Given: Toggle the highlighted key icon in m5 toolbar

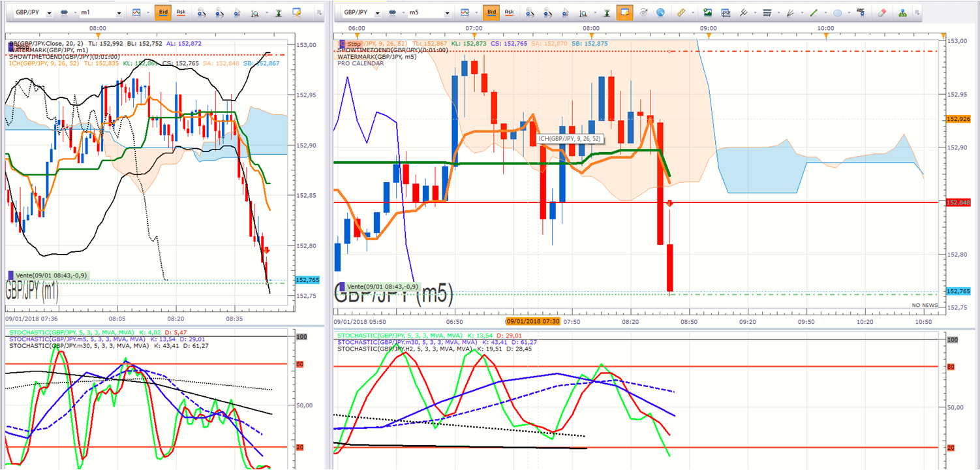Looking at the screenshot, I should (x=624, y=12).
